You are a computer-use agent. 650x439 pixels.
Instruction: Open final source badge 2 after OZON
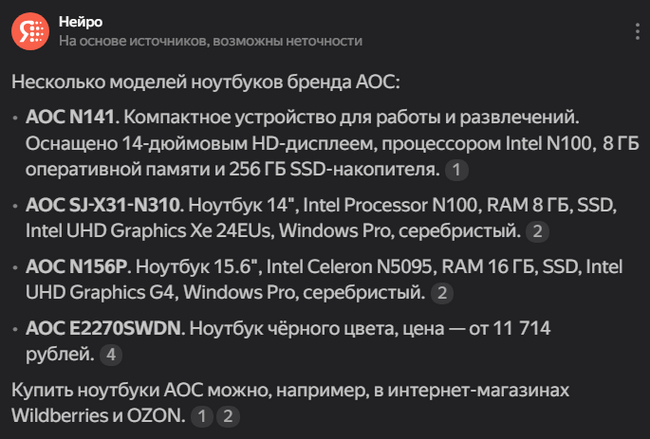point(228,416)
